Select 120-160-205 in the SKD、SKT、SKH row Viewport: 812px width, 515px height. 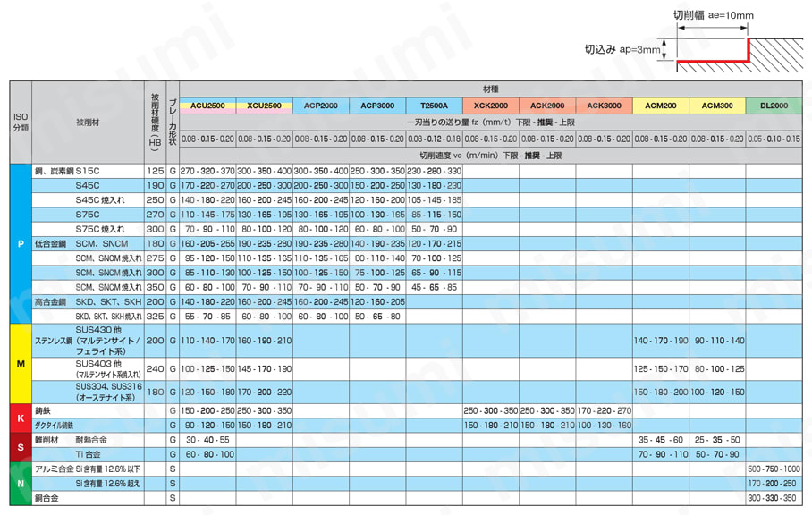377,301
